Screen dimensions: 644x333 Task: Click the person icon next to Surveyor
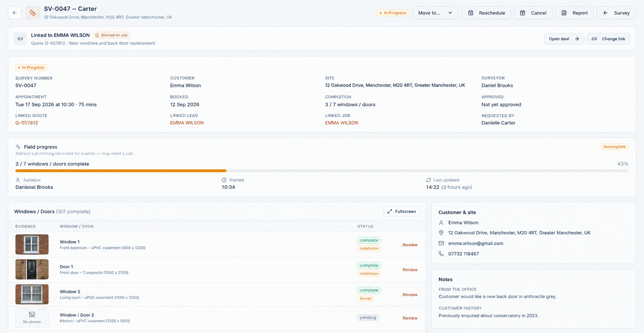(18, 180)
